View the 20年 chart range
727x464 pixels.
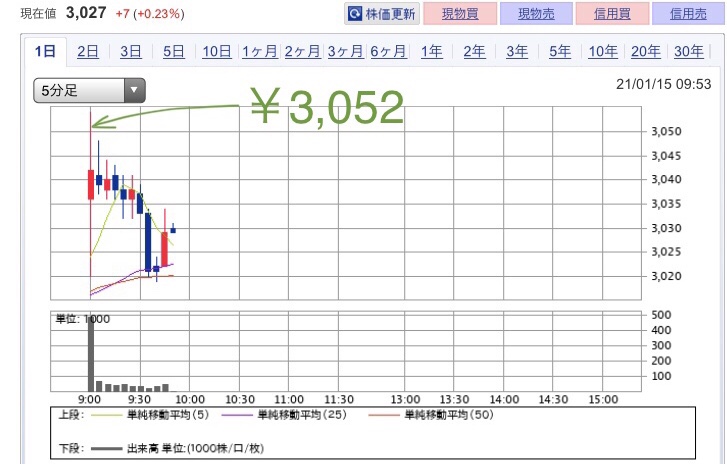coord(646,51)
